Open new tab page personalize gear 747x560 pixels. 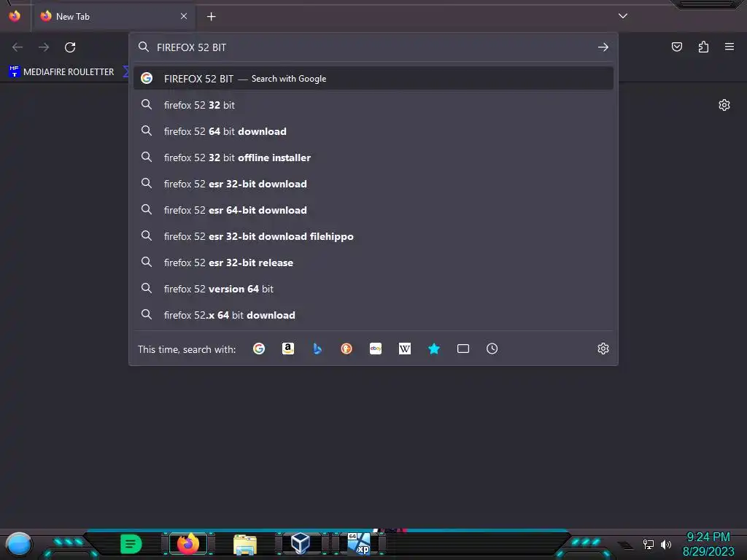(724, 105)
